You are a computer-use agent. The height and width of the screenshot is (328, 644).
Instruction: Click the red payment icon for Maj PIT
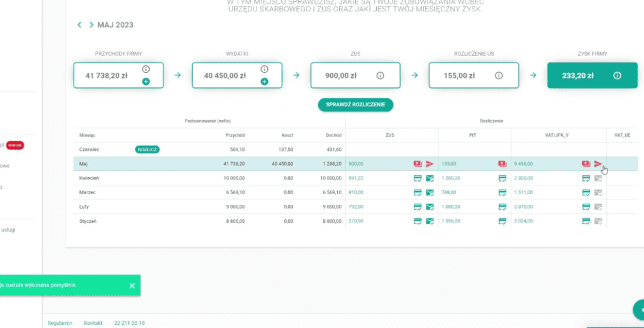pyautogui.click(x=502, y=164)
